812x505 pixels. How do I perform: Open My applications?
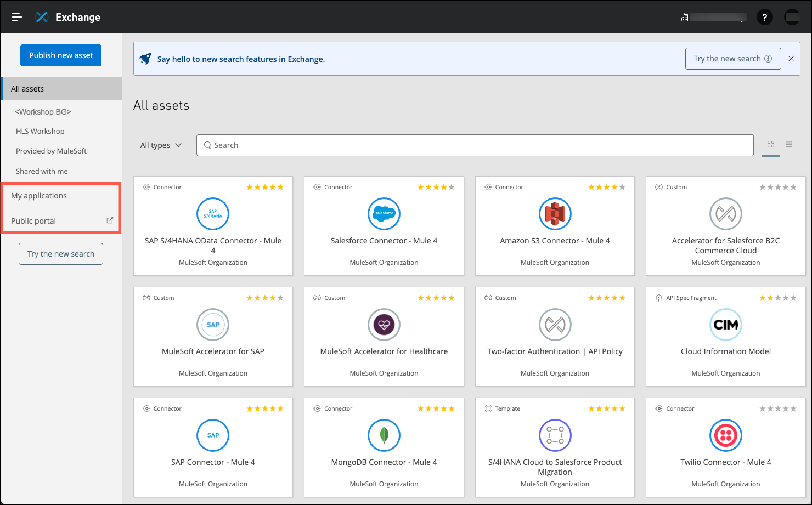click(39, 196)
